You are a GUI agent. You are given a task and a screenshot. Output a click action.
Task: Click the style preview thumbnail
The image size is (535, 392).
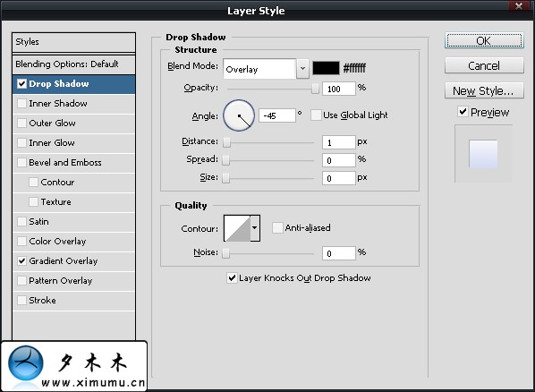(x=483, y=154)
